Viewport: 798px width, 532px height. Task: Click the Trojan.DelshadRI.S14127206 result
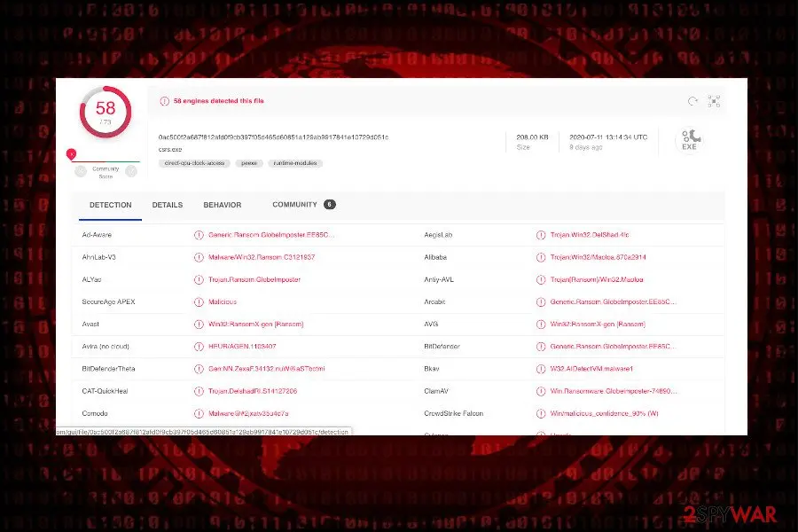(253, 392)
